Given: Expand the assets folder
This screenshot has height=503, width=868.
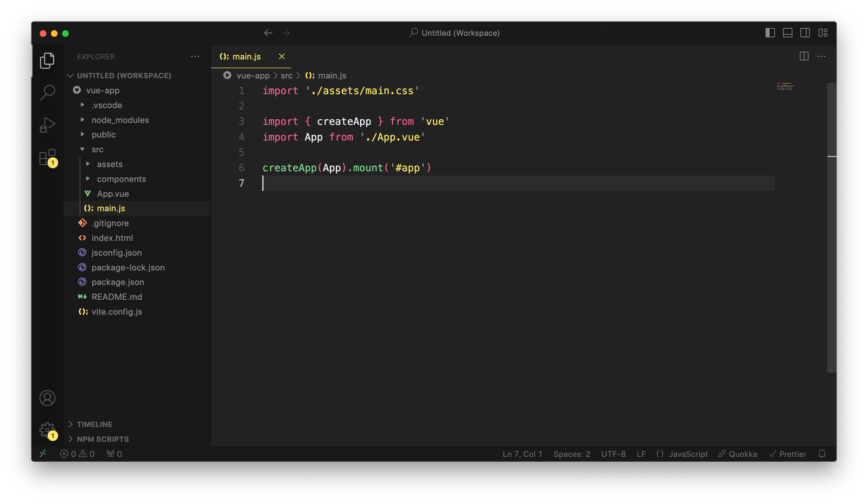Looking at the screenshot, I should [88, 164].
